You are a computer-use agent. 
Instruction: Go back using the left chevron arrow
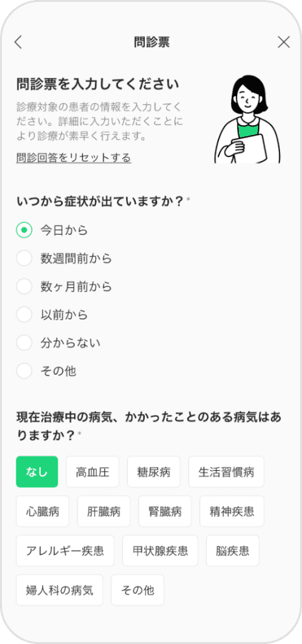click(18, 42)
